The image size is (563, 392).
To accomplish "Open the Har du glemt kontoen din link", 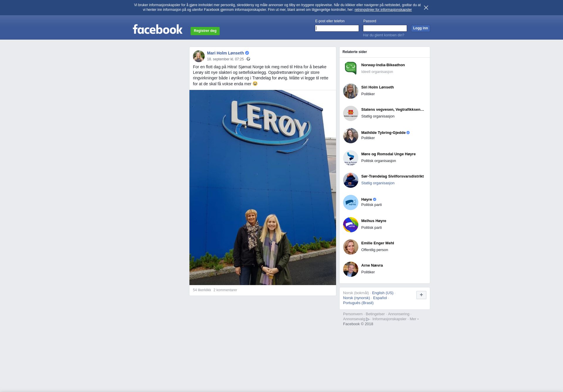I will click(383, 35).
